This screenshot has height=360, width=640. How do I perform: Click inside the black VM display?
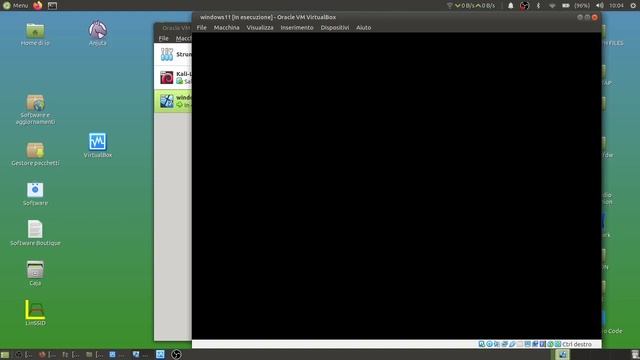pyautogui.click(x=396, y=186)
